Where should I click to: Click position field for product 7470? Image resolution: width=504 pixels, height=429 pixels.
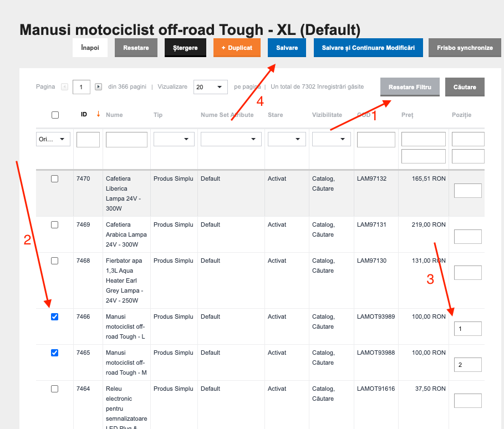tap(467, 191)
